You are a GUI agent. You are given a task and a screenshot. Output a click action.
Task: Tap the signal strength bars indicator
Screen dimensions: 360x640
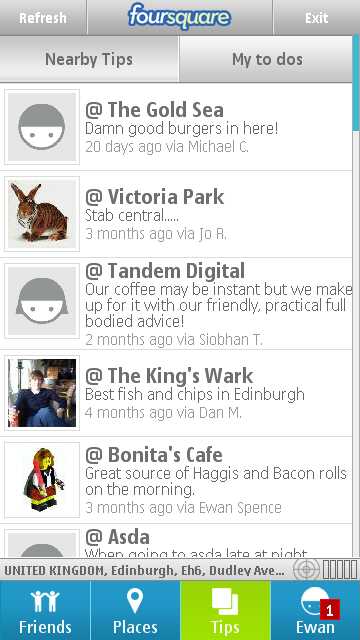coord(340,569)
